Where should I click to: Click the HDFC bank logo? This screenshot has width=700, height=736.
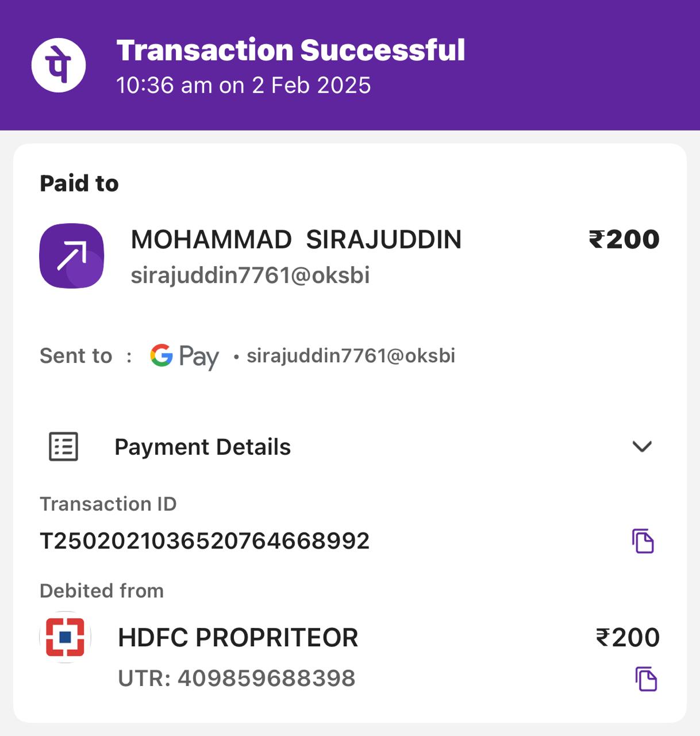[66, 637]
